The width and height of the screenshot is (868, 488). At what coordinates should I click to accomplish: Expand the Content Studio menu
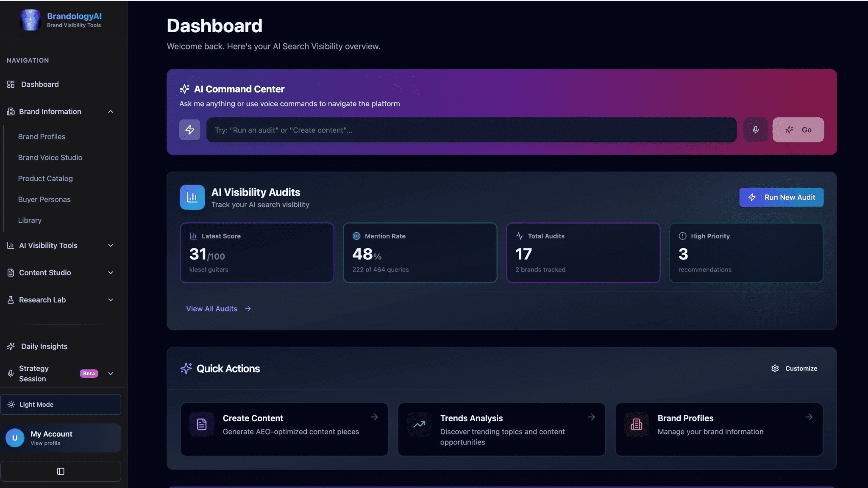coord(111,272)
